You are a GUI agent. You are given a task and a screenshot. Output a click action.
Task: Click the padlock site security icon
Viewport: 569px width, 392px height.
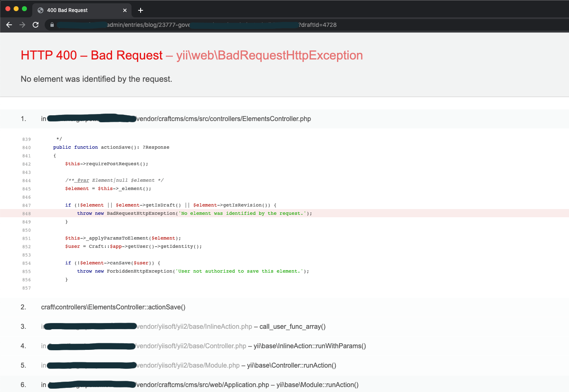click(x=52, y=25)
